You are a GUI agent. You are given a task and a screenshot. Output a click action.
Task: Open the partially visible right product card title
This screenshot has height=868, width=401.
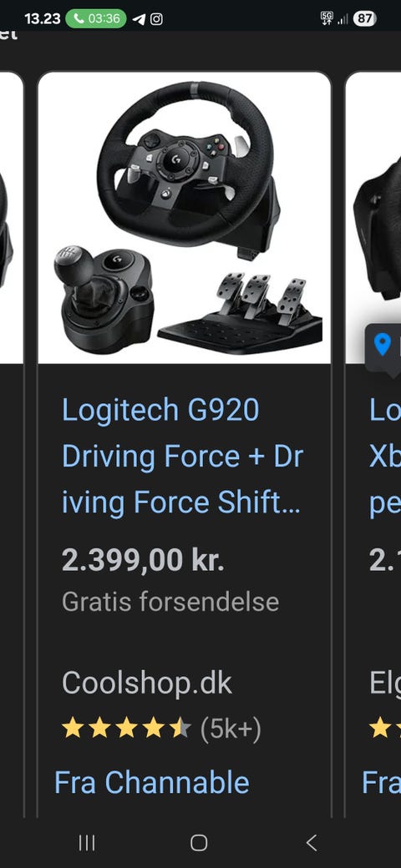(x=385, y=457)
